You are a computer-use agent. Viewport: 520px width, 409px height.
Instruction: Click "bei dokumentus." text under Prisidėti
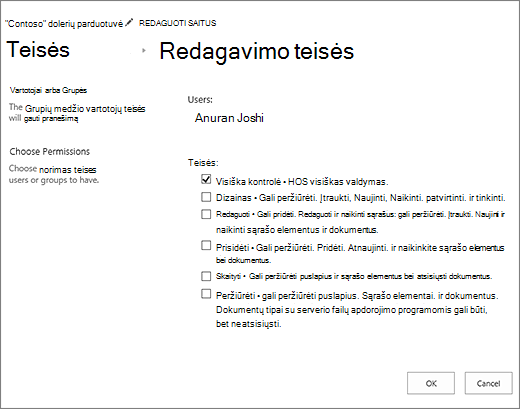coord(243,260)
